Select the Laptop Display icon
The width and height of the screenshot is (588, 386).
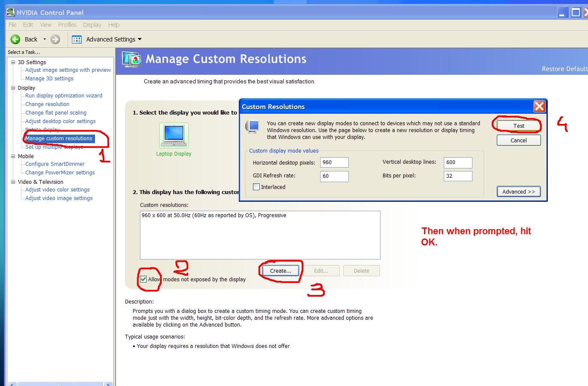click(174, 136)
